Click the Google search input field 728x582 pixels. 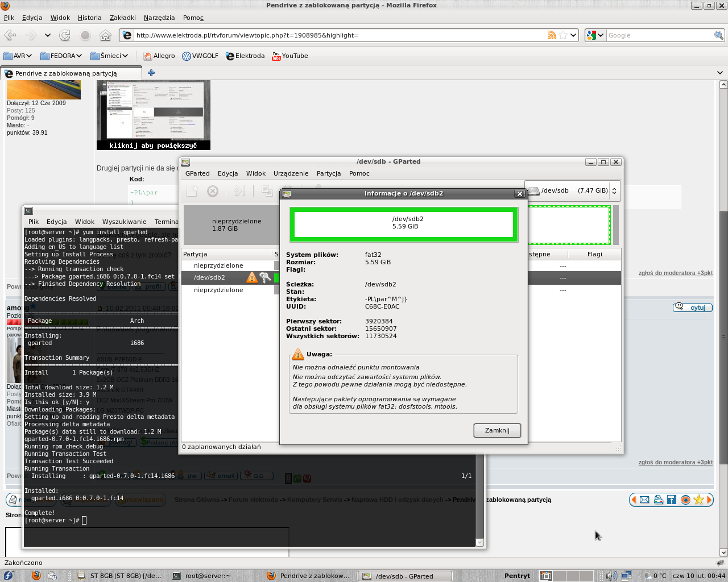[x=660, y=35]
